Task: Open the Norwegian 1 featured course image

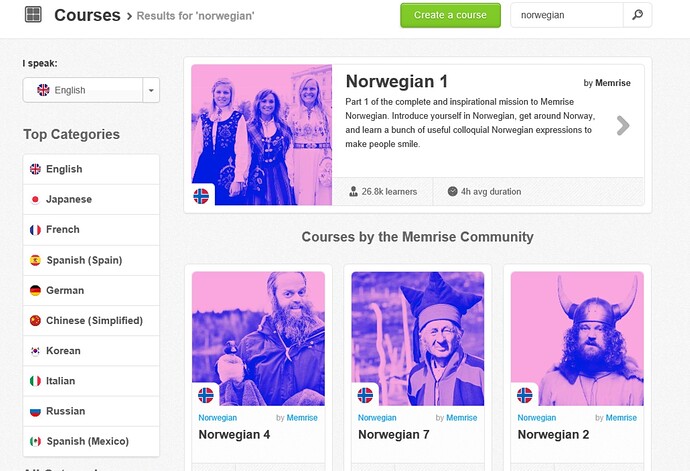Action: point(262,135)
